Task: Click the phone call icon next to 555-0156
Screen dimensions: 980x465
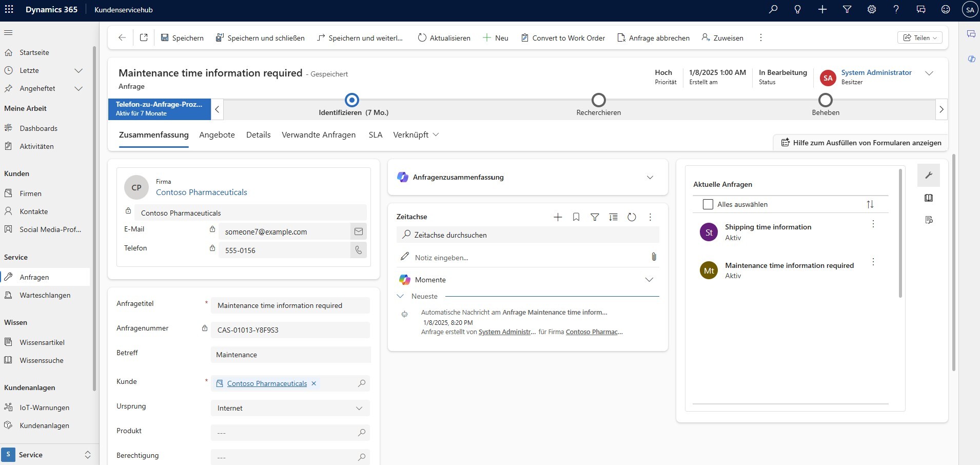Action: pos(359,250)
